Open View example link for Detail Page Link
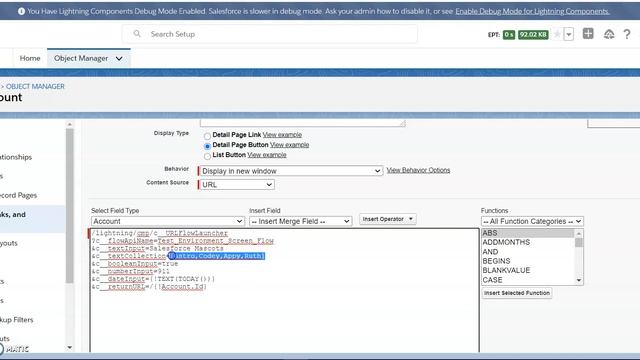 [x=282, y=135]
